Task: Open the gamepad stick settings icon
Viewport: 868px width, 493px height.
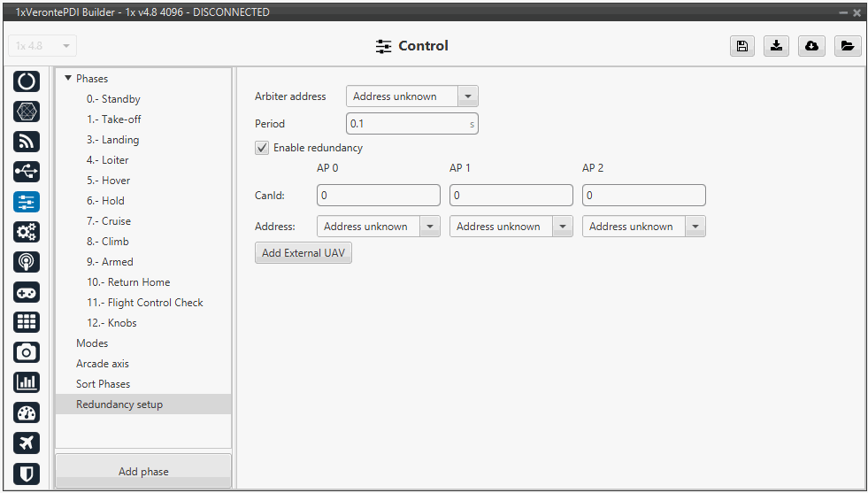Action: [x=27, y=292]
